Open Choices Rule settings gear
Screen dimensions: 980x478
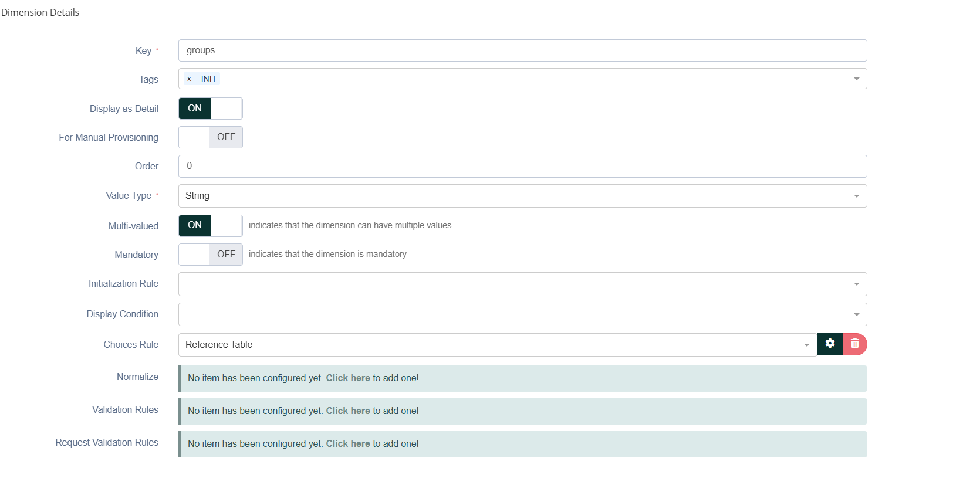coord(830,344)
